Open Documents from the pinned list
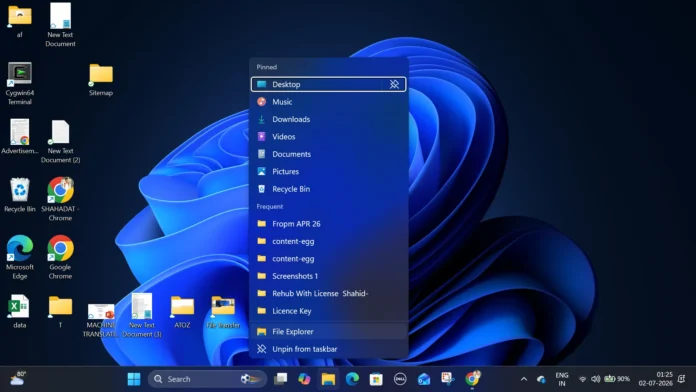This screenshot has height=392, width=696. tap(328, 154)
